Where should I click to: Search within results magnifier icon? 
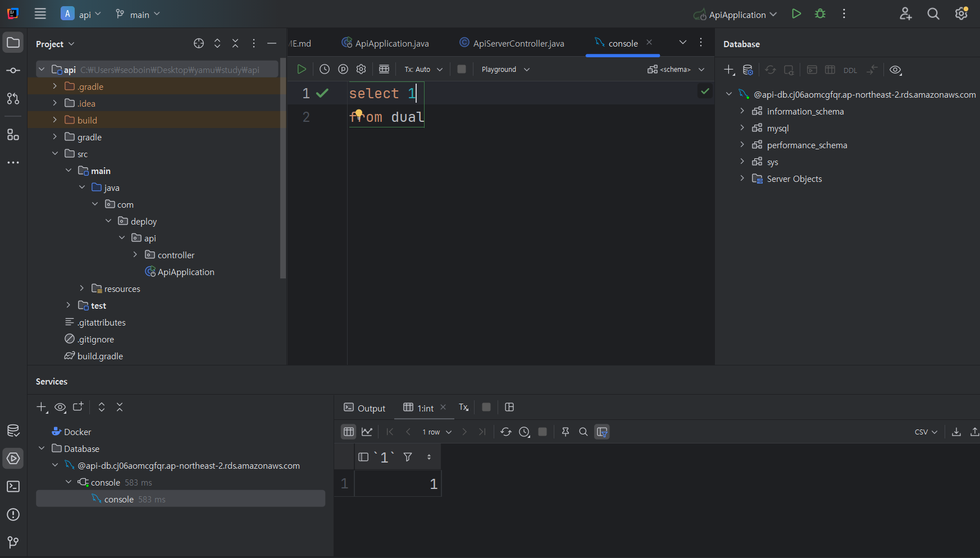(x=584, y=432)
